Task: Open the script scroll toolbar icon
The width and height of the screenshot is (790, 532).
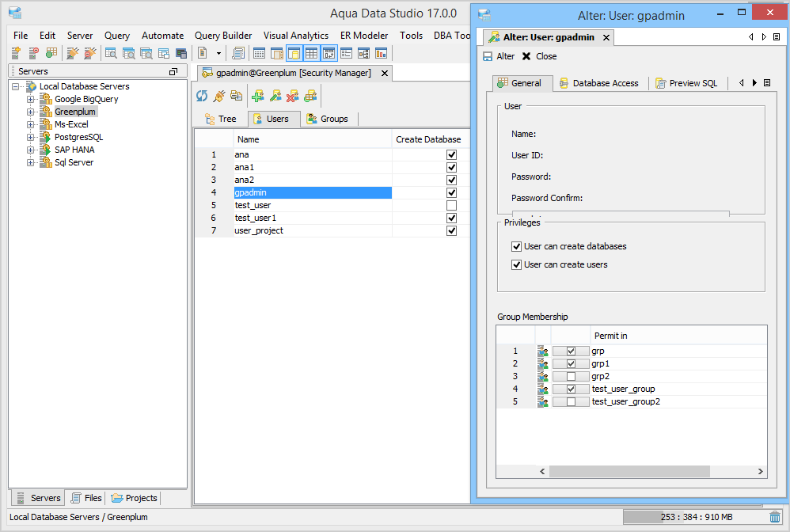Action: tap(239, 53)
